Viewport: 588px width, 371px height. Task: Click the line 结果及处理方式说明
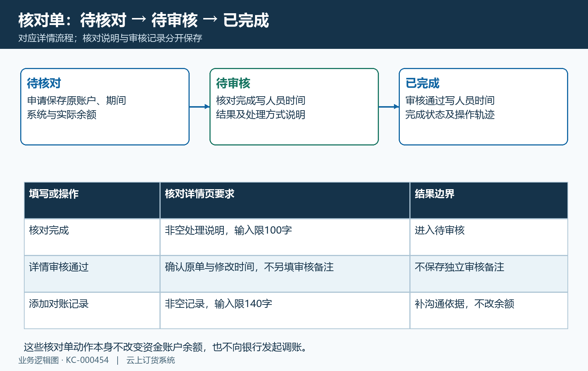click(x=261, y=115)
